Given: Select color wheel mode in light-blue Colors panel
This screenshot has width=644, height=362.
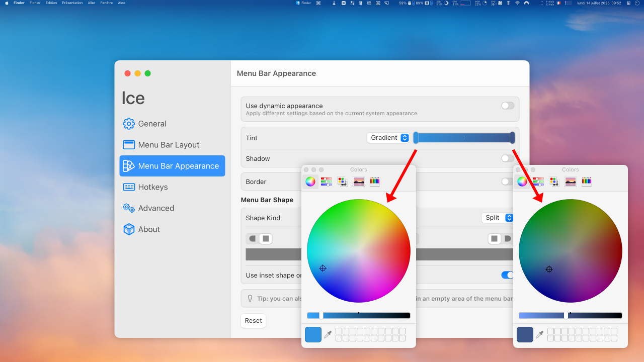Looking at the screenshot, I should click(x=310, y=182).
